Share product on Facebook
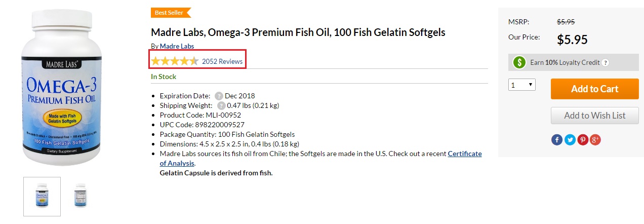 [x=556, y=139]
